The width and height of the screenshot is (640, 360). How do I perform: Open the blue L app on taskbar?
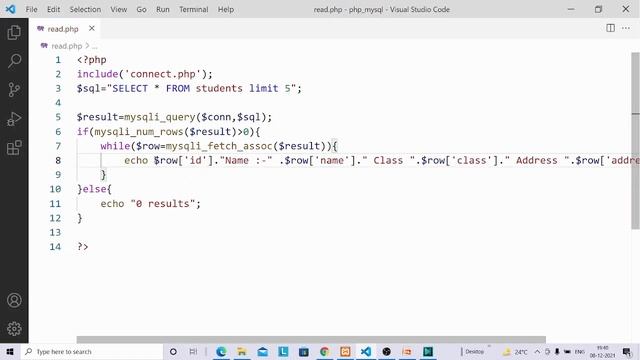click(283, 351)
